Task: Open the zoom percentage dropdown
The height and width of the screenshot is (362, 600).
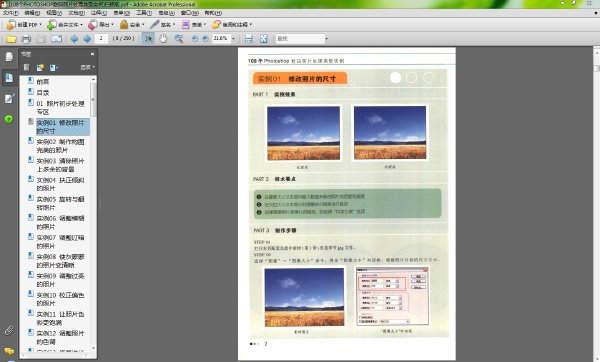Action: (x=233, y=39)
